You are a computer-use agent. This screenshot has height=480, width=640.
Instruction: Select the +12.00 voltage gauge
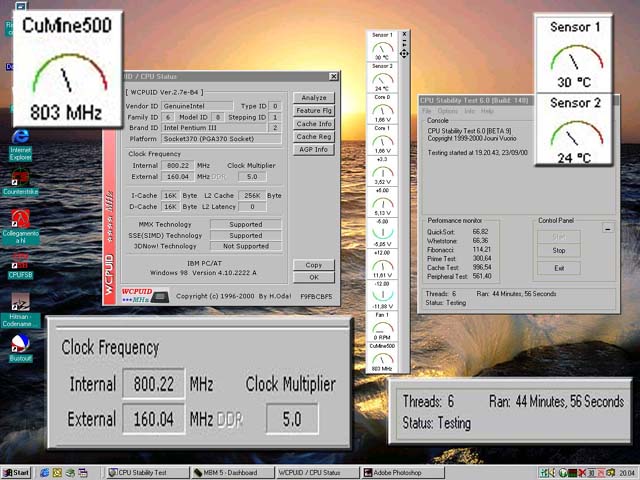(382, 264)
